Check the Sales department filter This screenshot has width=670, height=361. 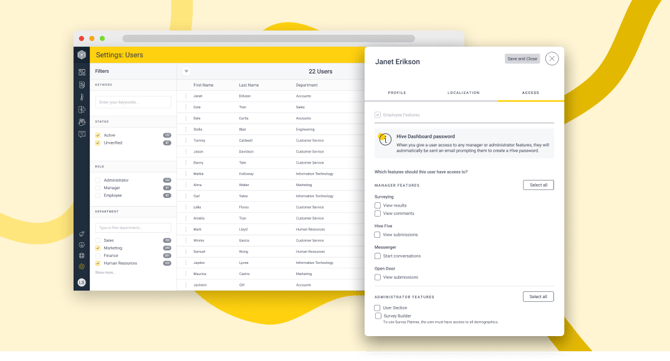(98, 241)
